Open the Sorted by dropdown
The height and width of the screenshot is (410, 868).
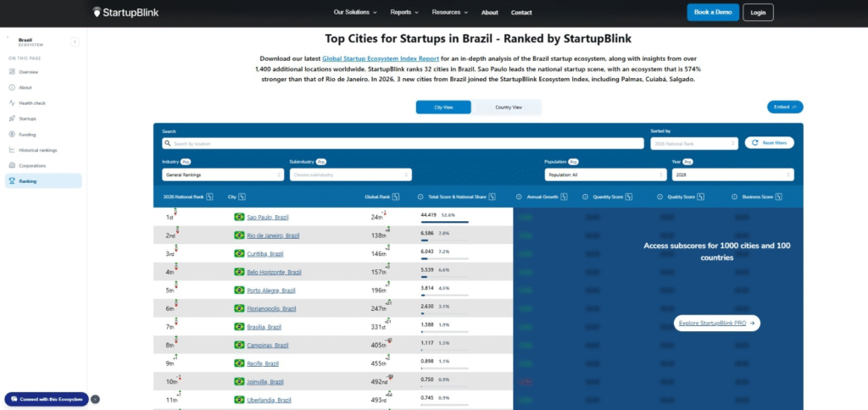[694, 143]
